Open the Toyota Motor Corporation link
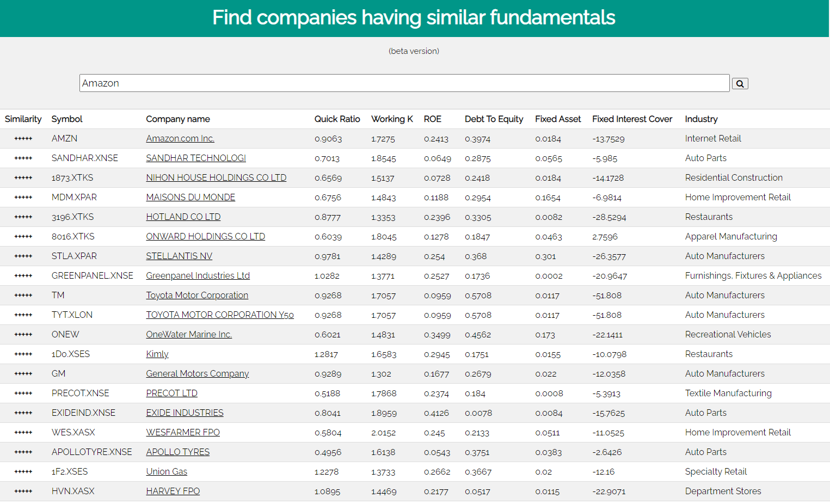 pos(197,296)
